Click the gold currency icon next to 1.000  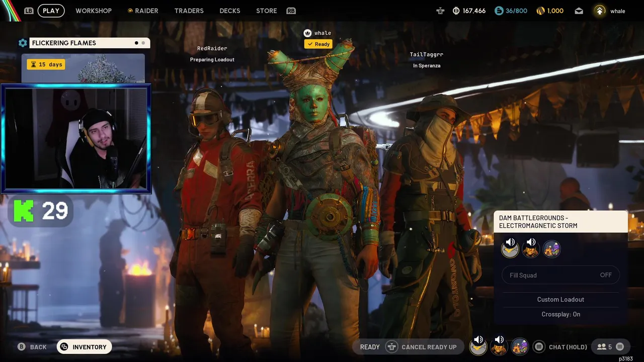tap(541, 11)
